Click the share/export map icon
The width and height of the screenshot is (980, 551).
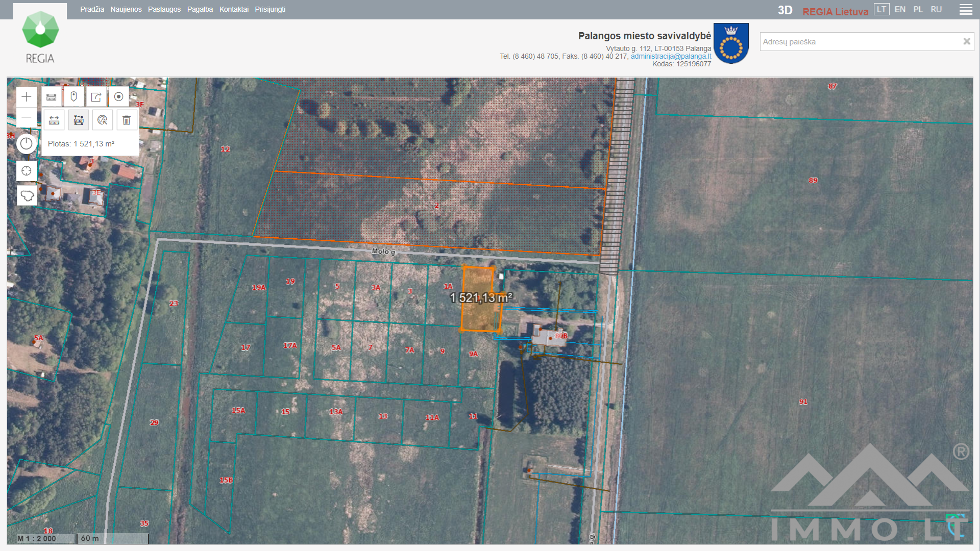[x=96, y=97]
